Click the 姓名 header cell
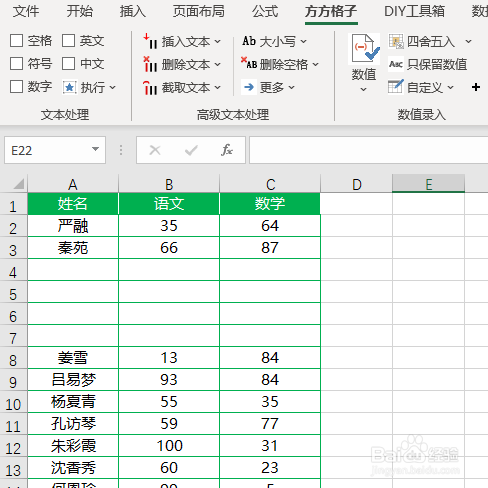This screenshot has width=488, height=488. [x=73, y=204]
